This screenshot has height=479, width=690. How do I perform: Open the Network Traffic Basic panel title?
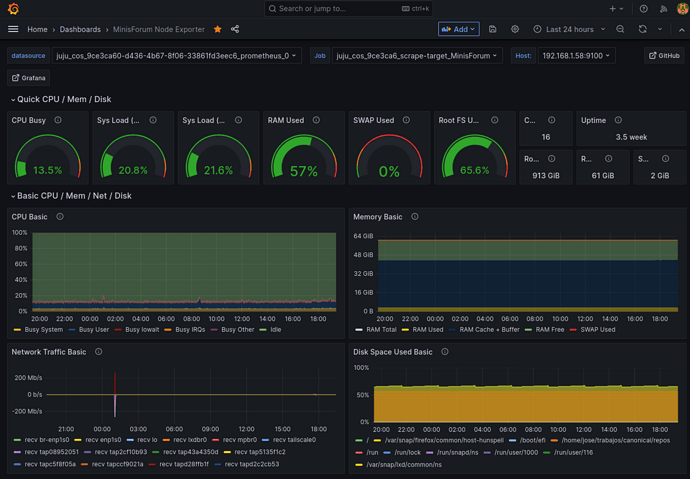(49, 352)
